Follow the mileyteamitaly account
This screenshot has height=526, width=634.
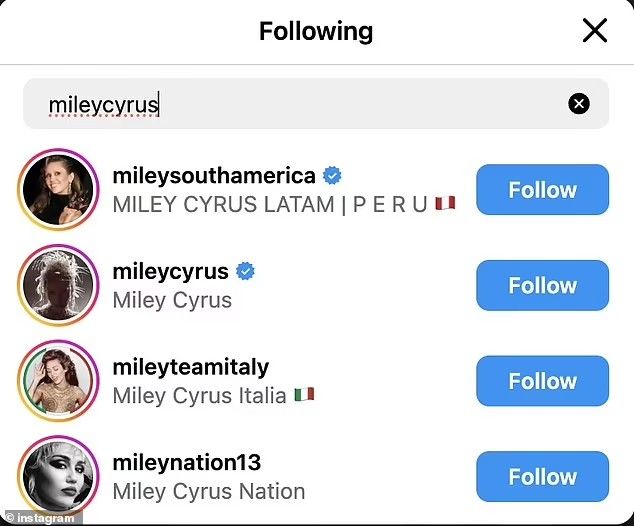pyautogui.click(x=542, y=381)
